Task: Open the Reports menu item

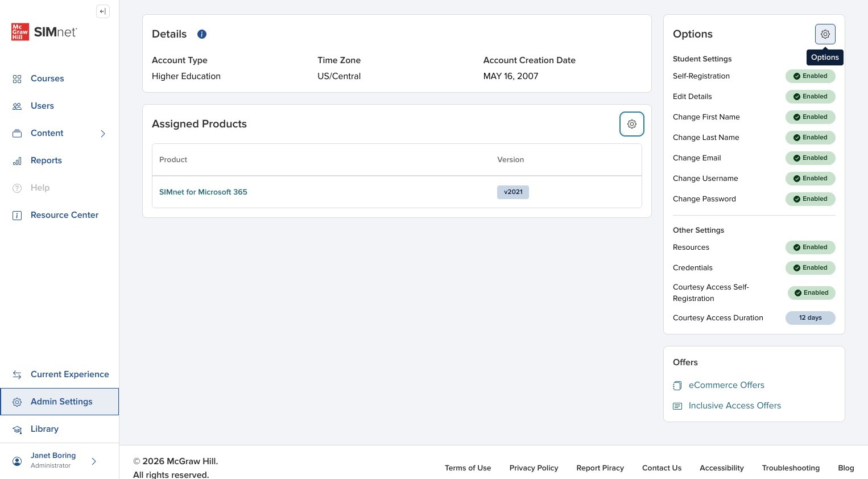Action: (46, 160)
